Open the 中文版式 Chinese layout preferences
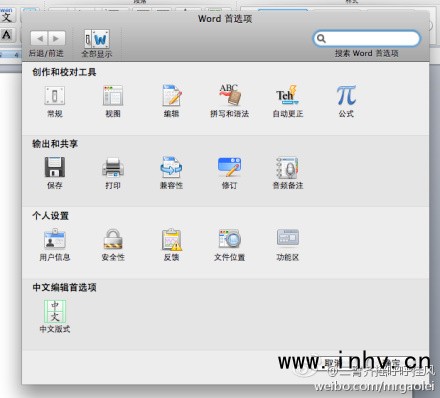 click(55, 311)
